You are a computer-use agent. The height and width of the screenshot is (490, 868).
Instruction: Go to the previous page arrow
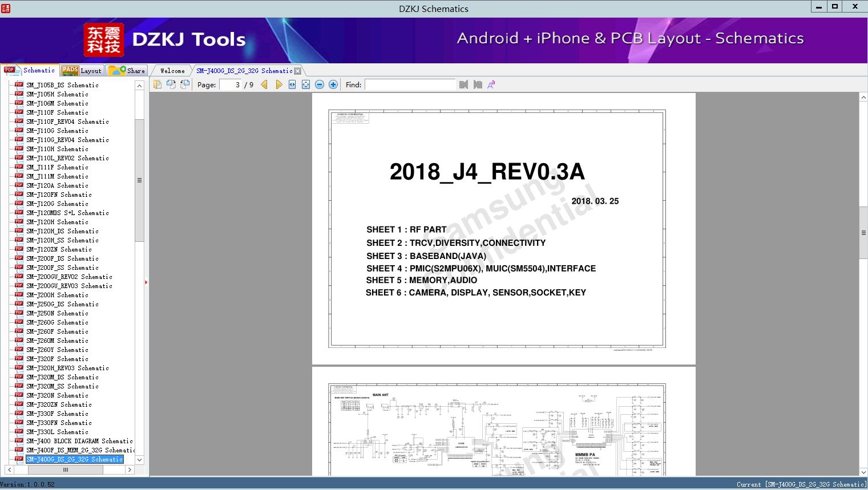tap(264, 84)
